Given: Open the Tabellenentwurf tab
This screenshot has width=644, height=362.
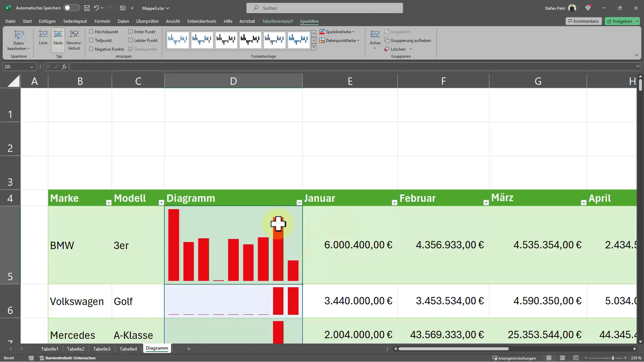Looking at the screenshot, I should pos(277,21).
